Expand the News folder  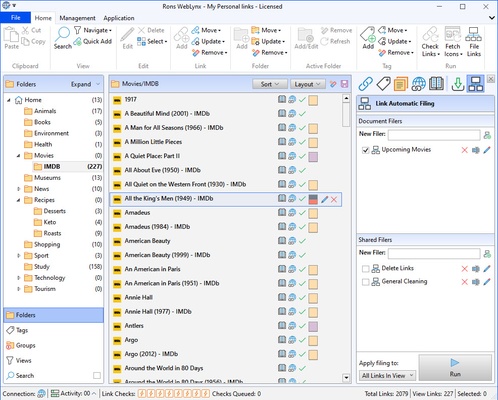click(x=19, y=189)
